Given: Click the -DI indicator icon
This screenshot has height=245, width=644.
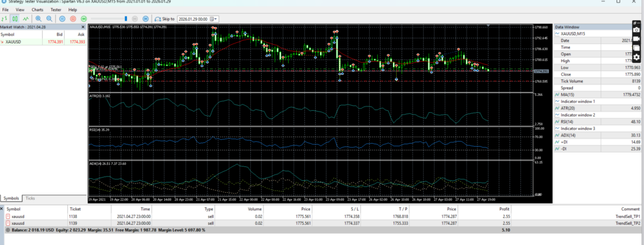Looking at the screenshot, I should tap(557, 149).
